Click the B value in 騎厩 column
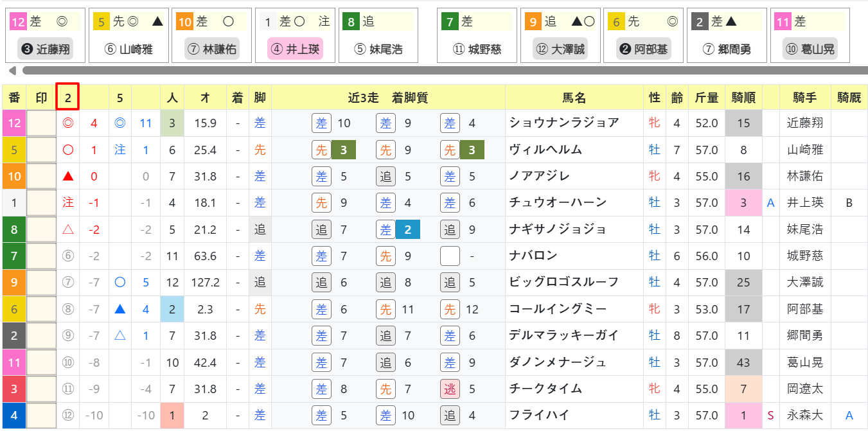Image resolution: width=868 pixels, height=431 pixels. (x=849, y=203)
